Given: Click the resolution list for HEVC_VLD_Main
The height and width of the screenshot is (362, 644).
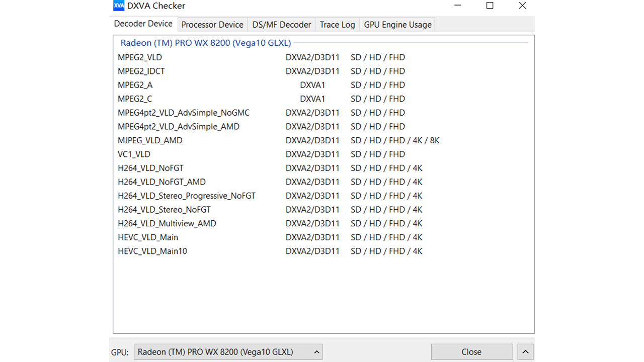Looking at the screenshot, I should (x=386, y=237).
